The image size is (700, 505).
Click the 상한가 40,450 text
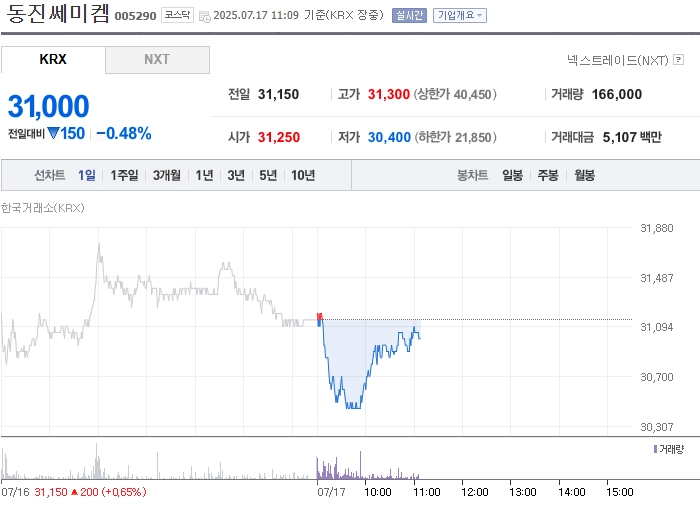point(455,94)
